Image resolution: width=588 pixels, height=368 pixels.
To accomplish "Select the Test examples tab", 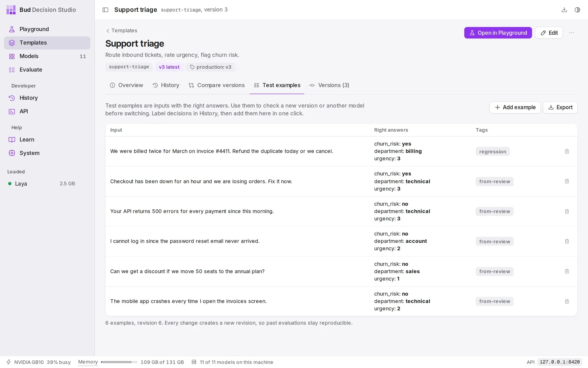I will 277,85.
